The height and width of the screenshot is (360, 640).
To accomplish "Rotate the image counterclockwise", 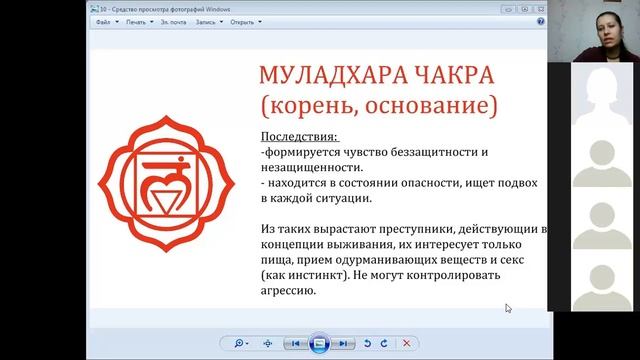I will (367, 343).
